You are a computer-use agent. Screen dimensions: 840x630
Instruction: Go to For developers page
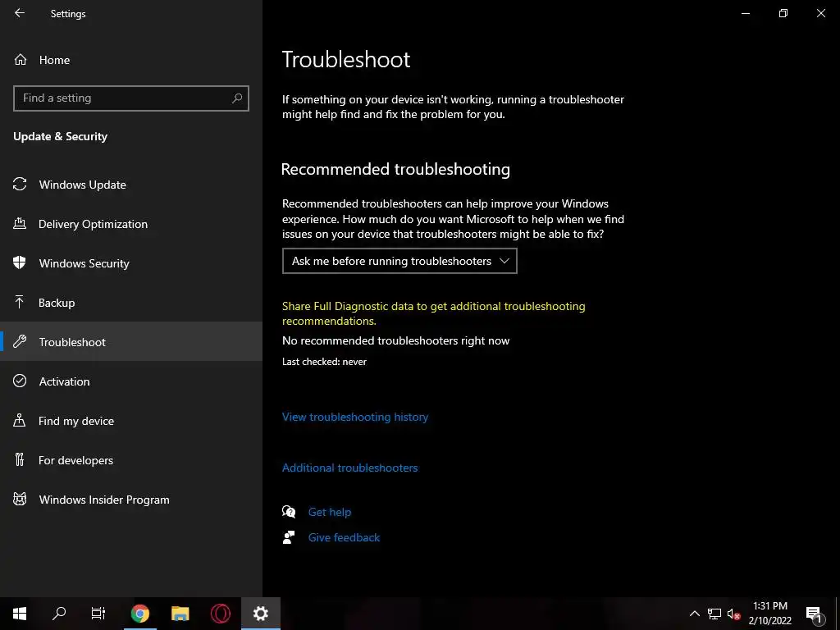pyautogui.click(x=131, y=459)
